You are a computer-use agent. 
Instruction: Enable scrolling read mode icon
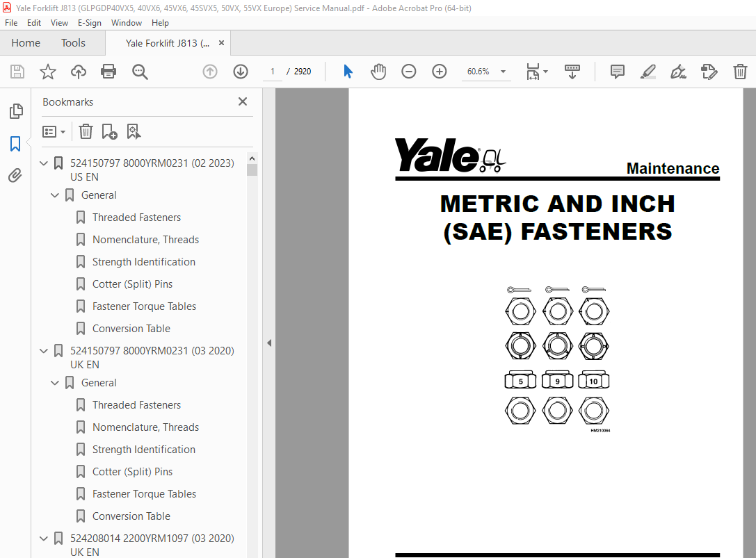tap(572, 72)
